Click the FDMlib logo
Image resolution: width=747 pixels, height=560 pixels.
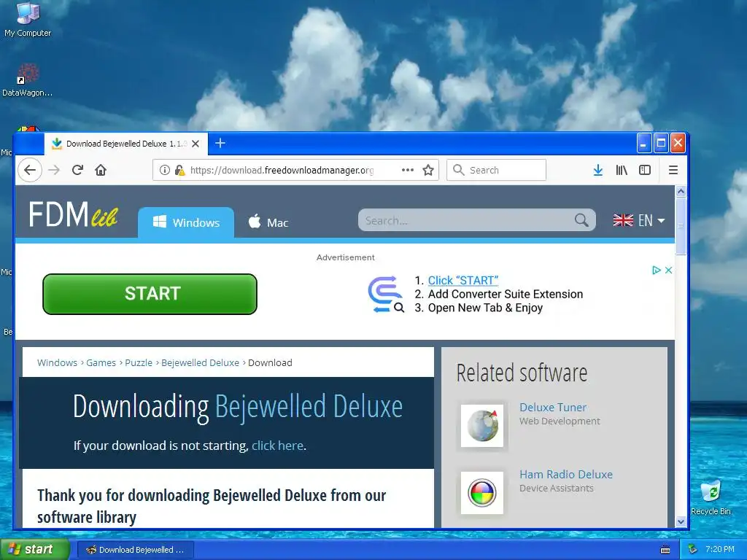click(73, 214)
